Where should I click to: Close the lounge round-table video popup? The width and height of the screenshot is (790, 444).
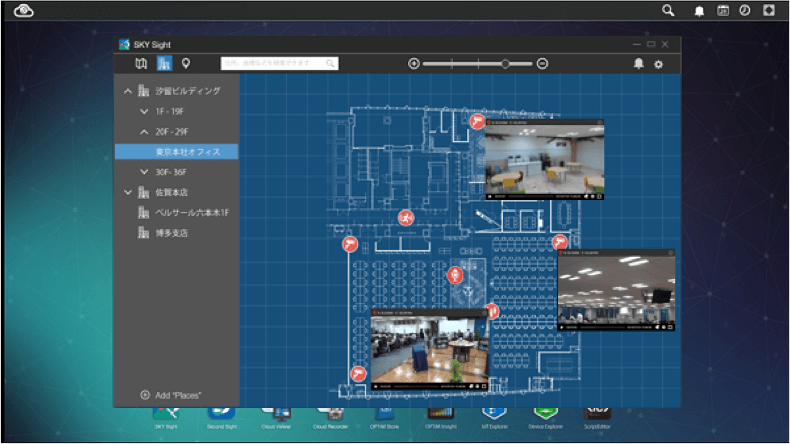[484, 312]
